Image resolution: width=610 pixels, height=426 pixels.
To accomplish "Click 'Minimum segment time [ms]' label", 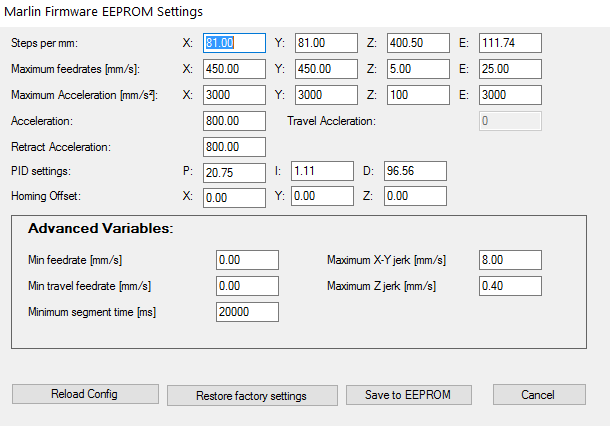I will [92, 312].
